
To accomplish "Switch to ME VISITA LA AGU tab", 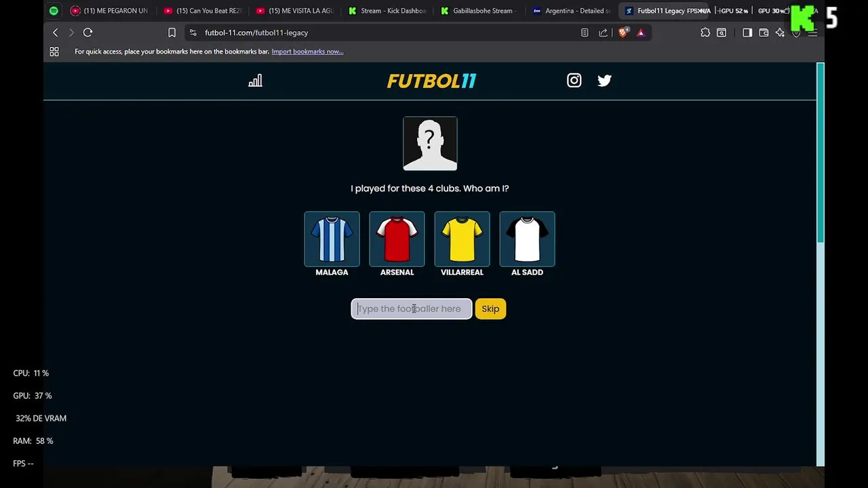I will click(x=295, y=11).
